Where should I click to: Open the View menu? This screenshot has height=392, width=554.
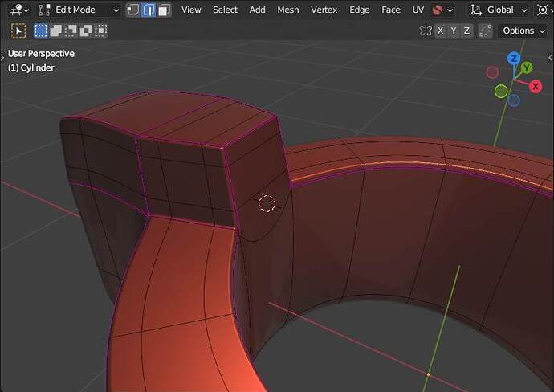tap(191, 10)
